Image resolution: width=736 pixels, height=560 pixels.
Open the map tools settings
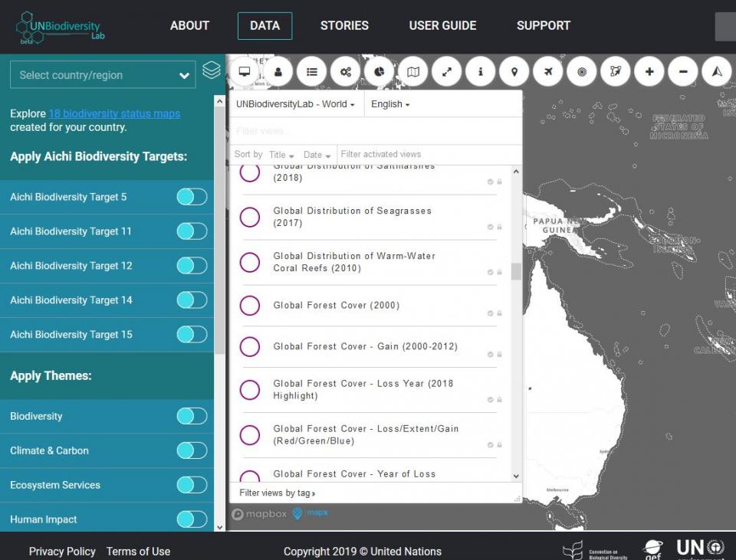point(346,71)
